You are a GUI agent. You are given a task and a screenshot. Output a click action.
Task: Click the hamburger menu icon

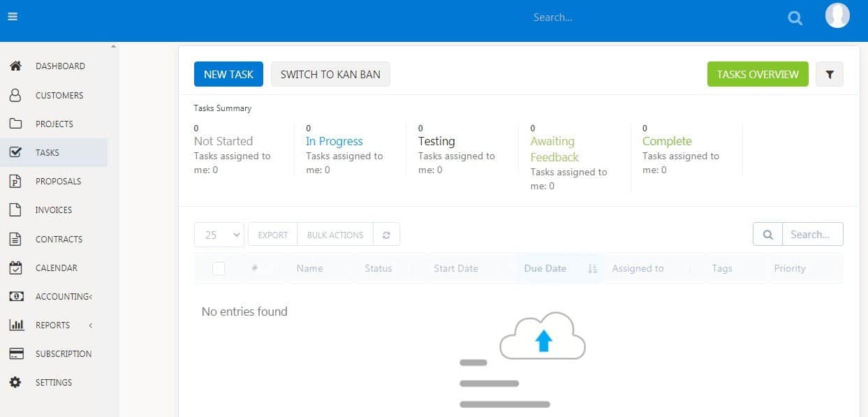(x=13, y=17)
